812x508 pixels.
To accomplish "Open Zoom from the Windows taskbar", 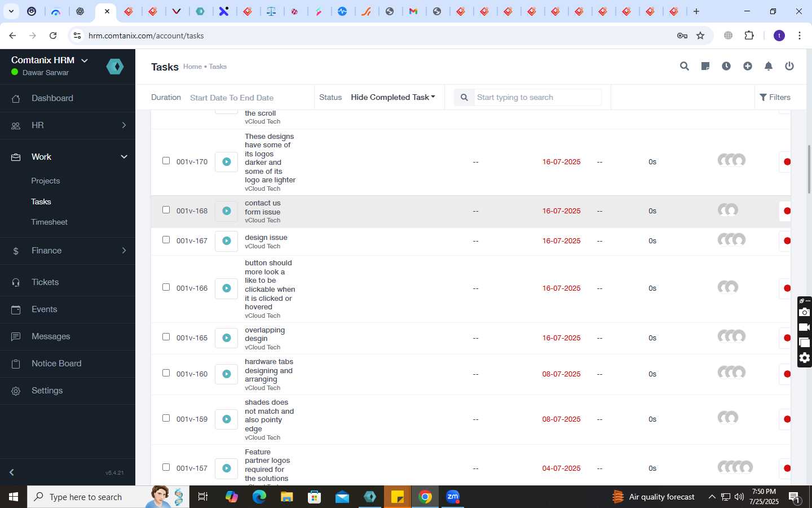I will [453, 497].
